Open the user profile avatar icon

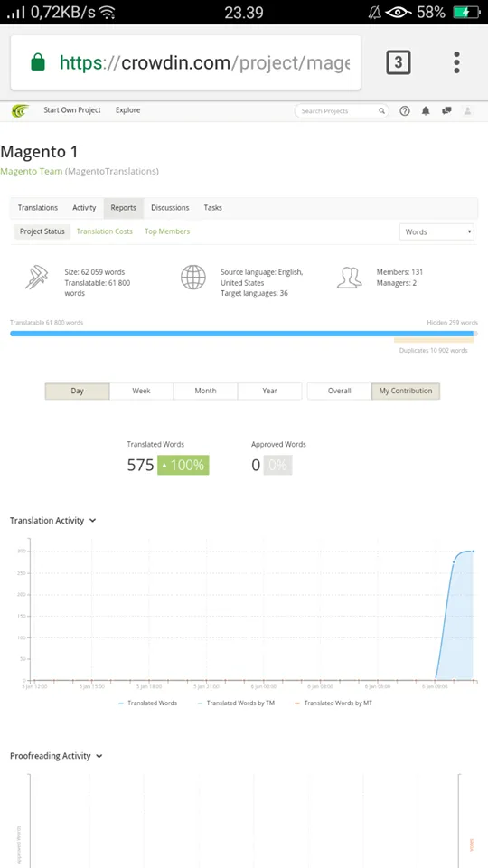[x=467, y=110]
